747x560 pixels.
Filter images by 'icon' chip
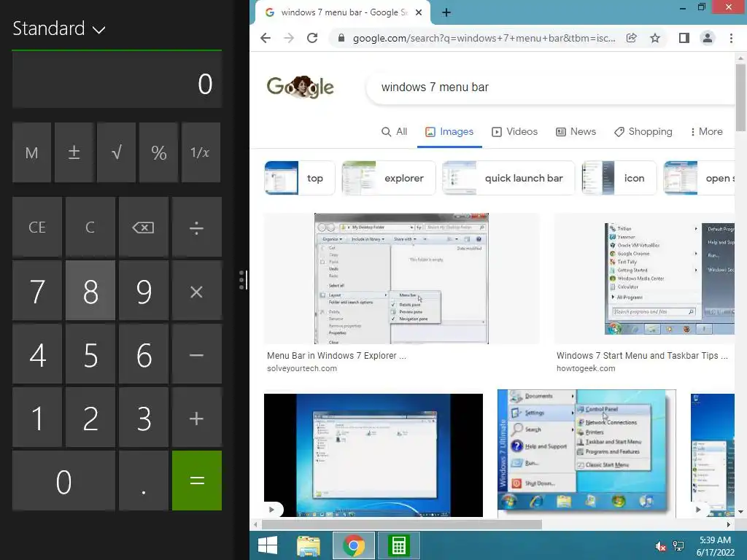click(x=619, y=178)
